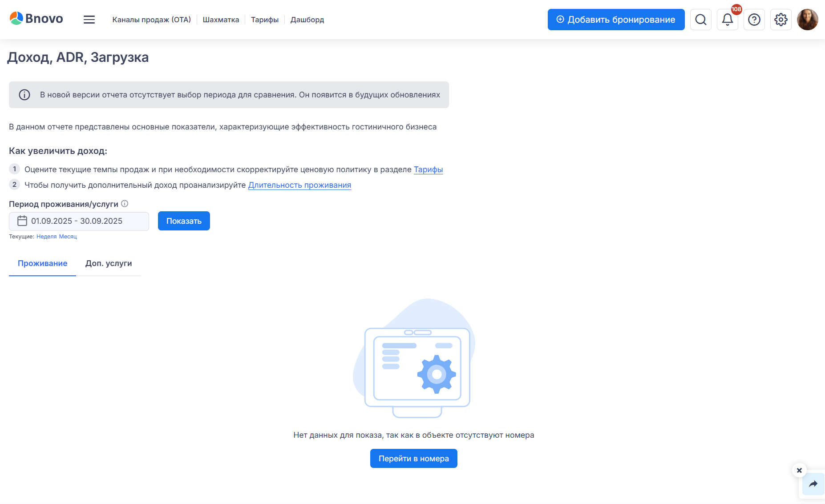Viewport: 825px width, 504px height.
Task: Close the floating share widget
Action: (799, 470)
